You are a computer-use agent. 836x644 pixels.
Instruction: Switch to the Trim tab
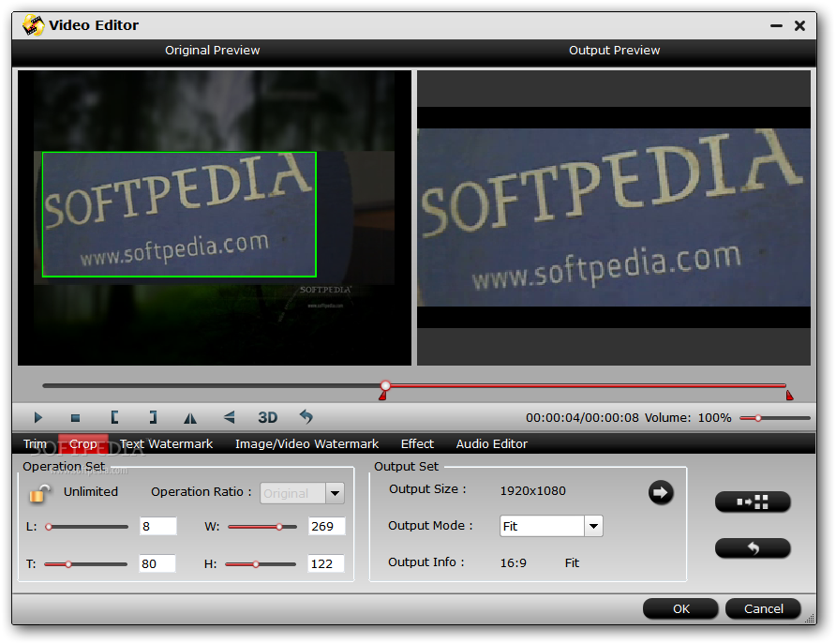pyautogui.click(x=35, y=443)
